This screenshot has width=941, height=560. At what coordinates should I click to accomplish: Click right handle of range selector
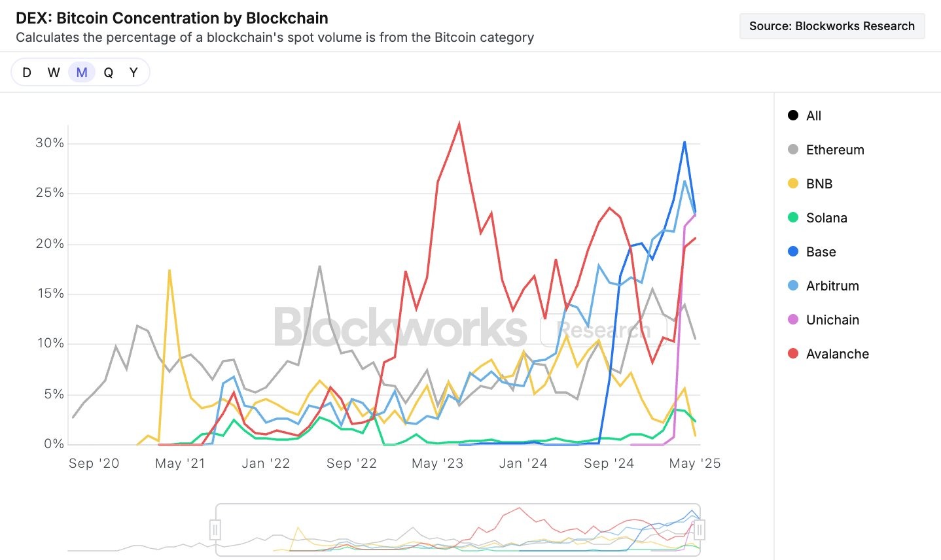click(x=700, y=529)
